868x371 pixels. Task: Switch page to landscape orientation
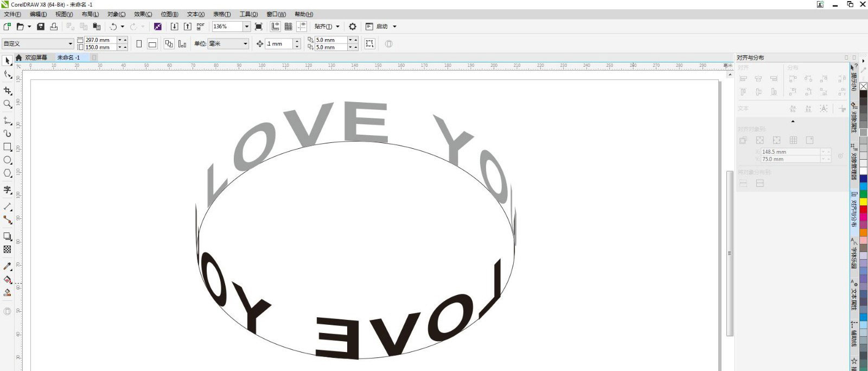pyautogui.click(x=152, y=44)
